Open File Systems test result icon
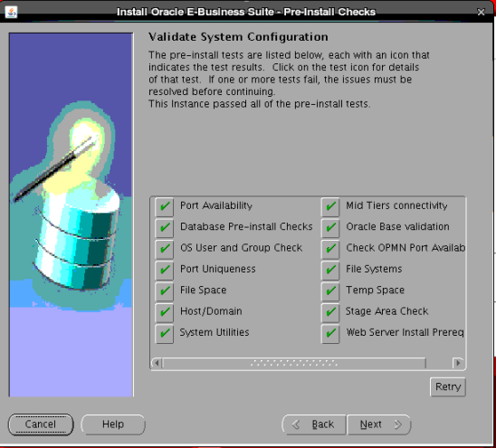The height and width of the screenshot is (448, 496). point(330,271)
